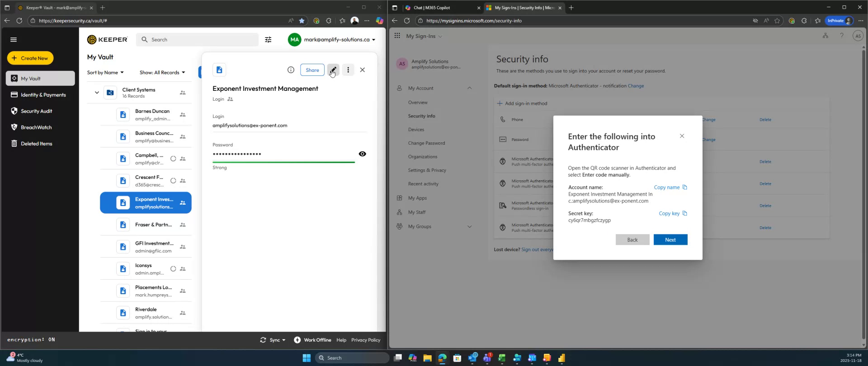The height and width of the screenshot is (366, 868).
Task: Open the weather widget on taskbar
Action: [25, 358]
